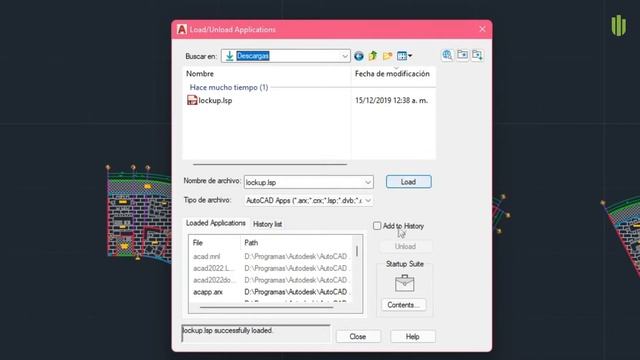
Task: Select the acad2022do... row
Action: tap(270, 280)
